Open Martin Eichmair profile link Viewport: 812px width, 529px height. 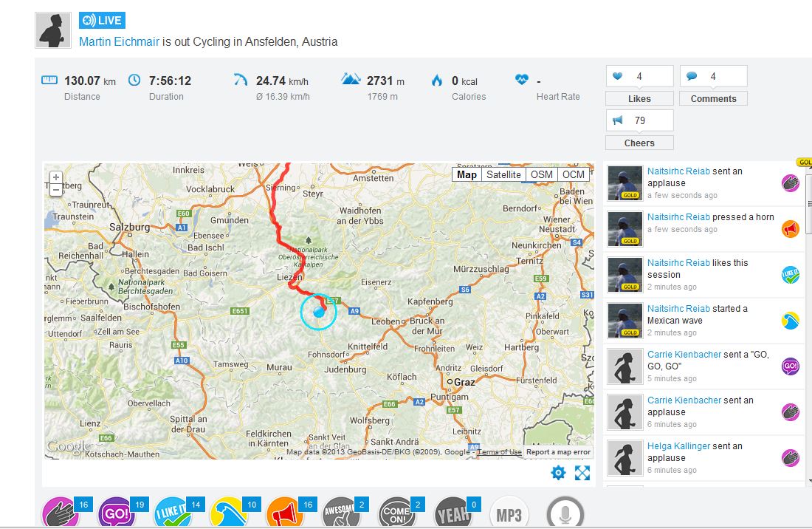click(119, 41)
